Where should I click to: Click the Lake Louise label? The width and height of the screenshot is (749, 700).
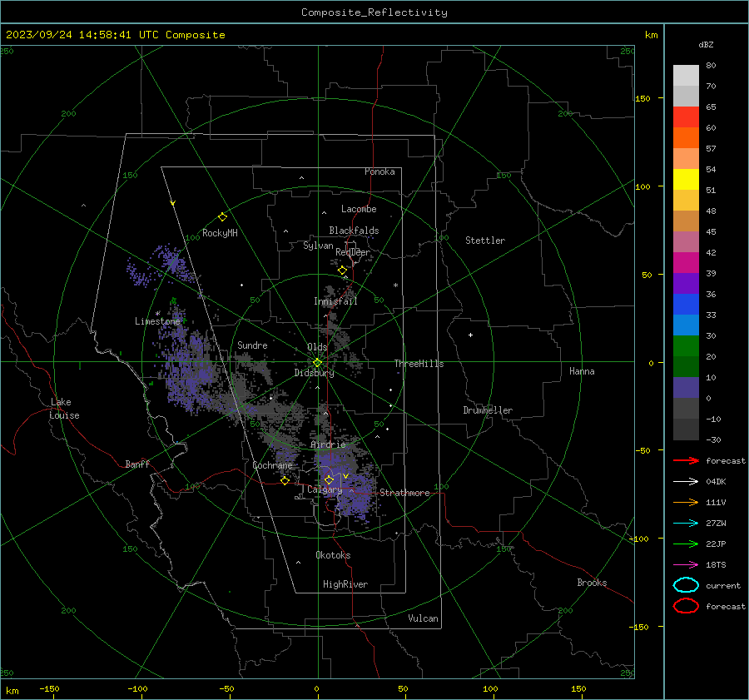click(x=64, y=409)
